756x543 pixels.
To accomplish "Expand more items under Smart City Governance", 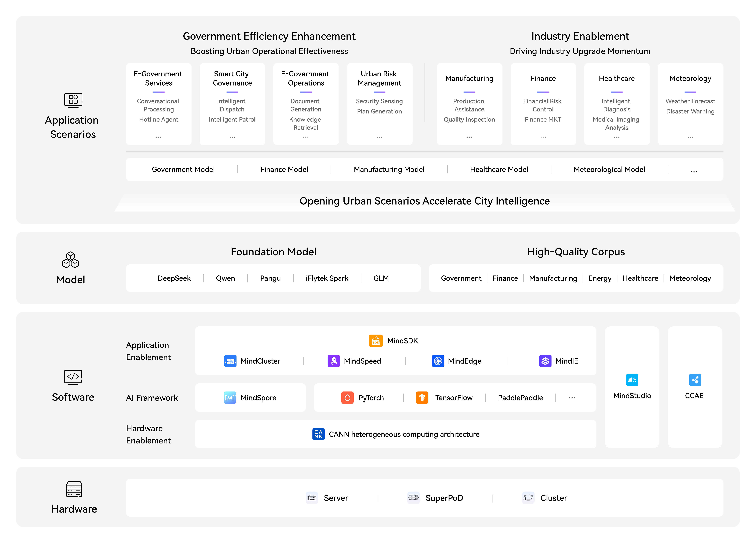I will pos(232,137).
